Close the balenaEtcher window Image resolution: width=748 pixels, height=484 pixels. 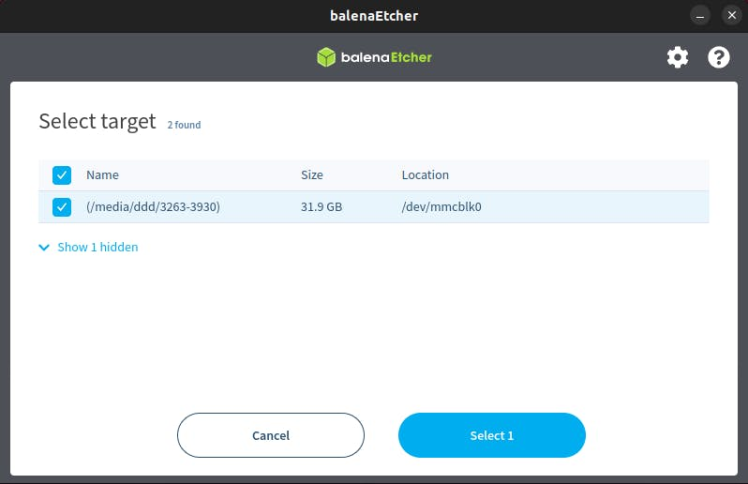pyautogui.click(x=732, y=16)
